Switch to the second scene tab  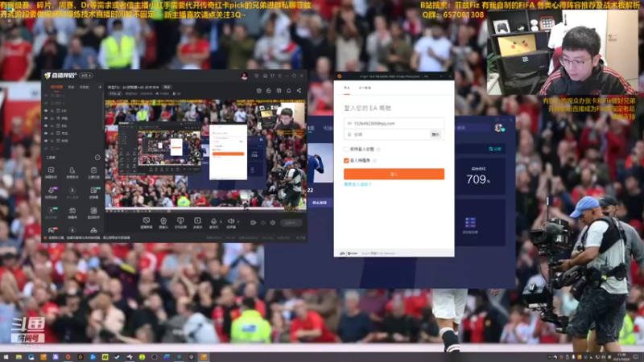71,87
